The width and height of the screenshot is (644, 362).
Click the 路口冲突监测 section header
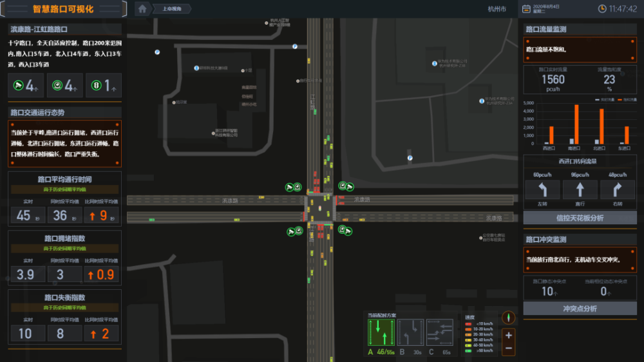coord(580,239)
